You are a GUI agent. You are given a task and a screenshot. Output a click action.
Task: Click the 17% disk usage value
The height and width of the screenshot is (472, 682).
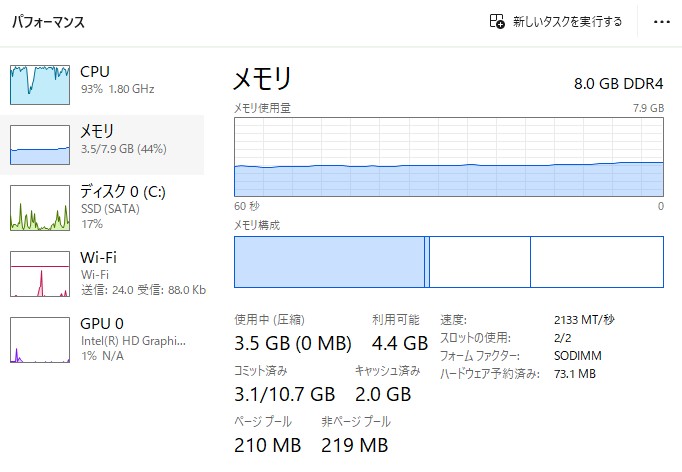pos(92,224)
